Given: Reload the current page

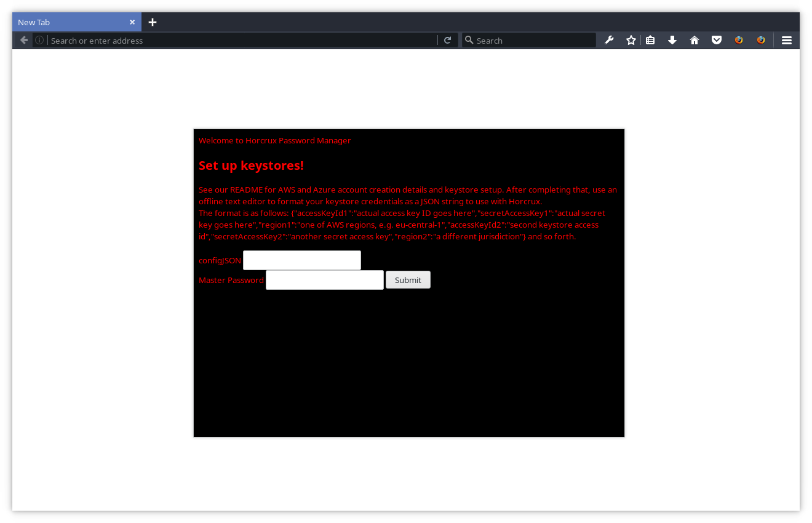Looking at the screenshot, I should 447,40.
